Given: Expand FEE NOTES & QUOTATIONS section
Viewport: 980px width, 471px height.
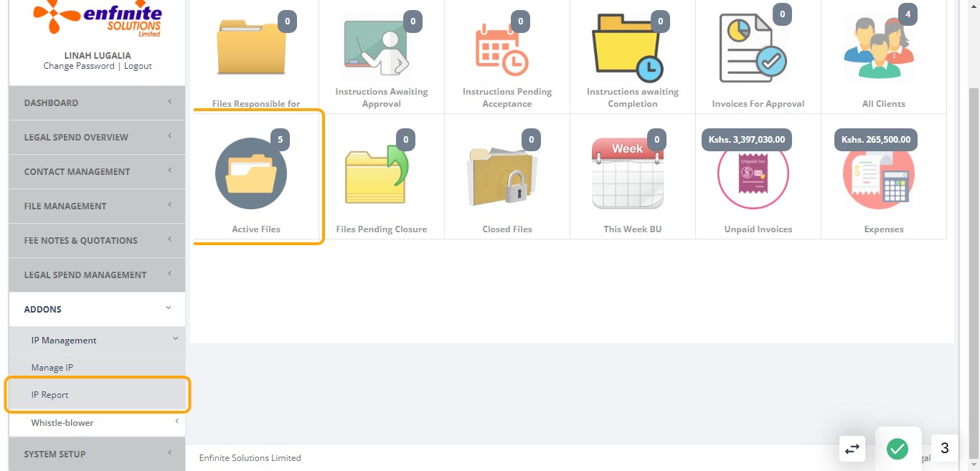Looking at the screenshot, I should (x=97, y=240).
